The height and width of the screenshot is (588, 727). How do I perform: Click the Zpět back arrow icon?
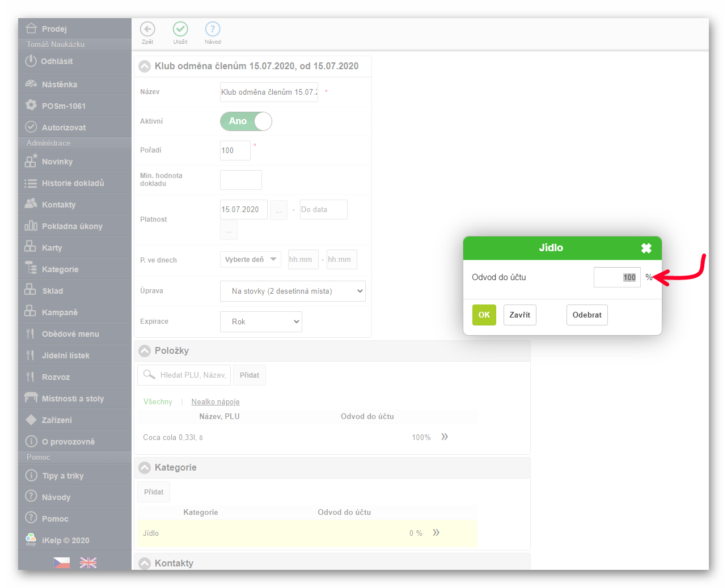147,29
